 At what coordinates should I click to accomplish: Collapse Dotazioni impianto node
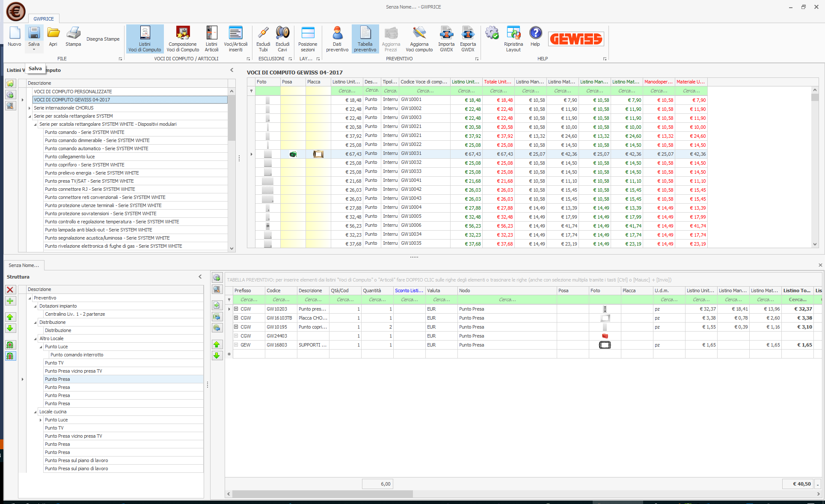click(35, 306)
